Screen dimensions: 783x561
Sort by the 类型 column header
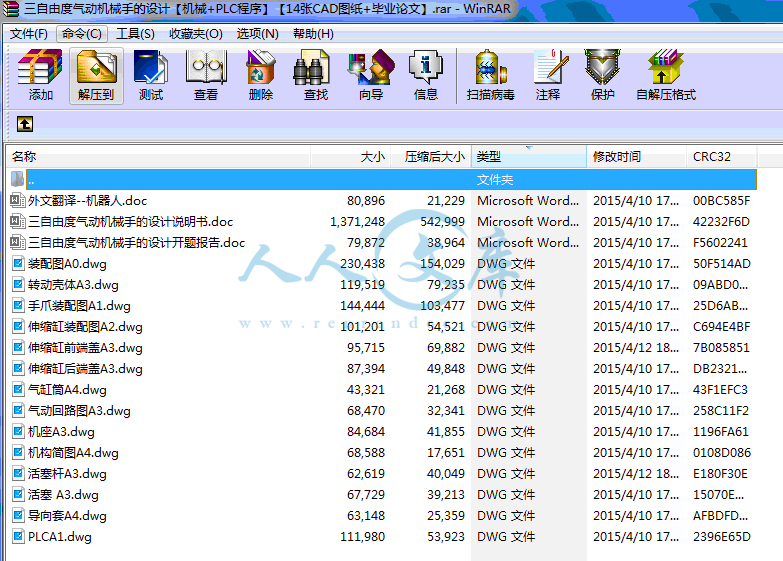point(528,157)
